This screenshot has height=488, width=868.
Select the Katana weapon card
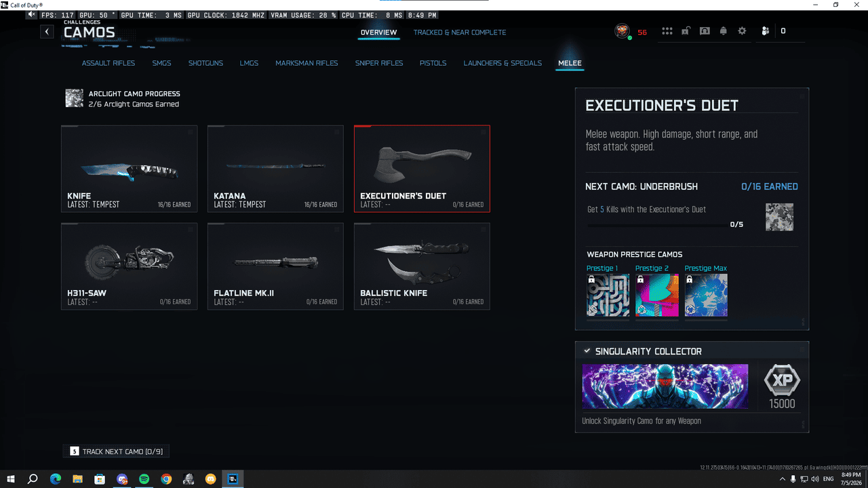275,169
